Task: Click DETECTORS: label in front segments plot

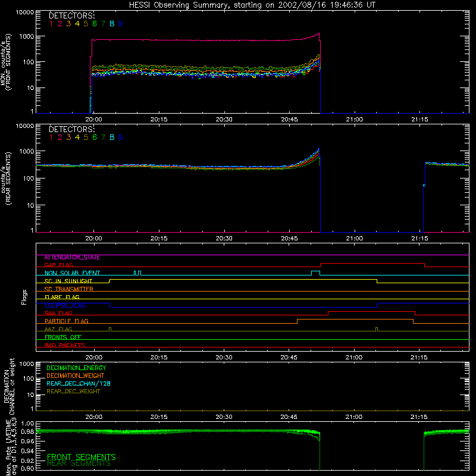Action: click(72, 15)
